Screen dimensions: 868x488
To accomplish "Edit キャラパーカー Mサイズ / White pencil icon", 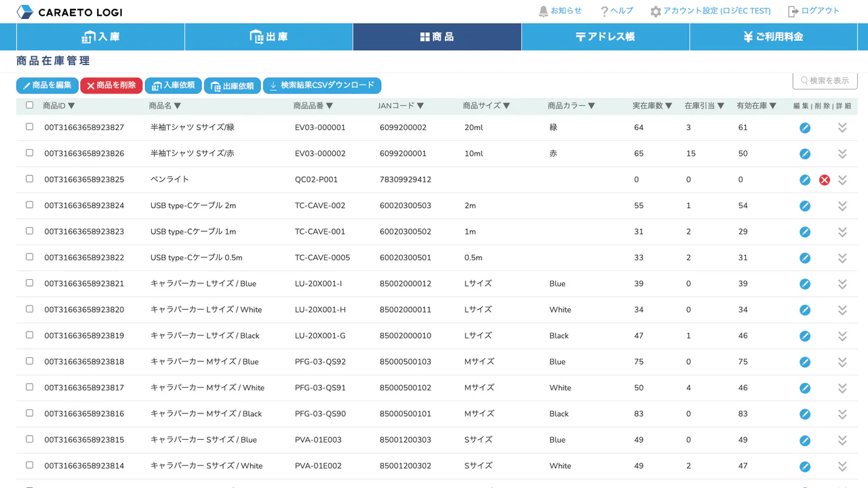I will [805, 388].
